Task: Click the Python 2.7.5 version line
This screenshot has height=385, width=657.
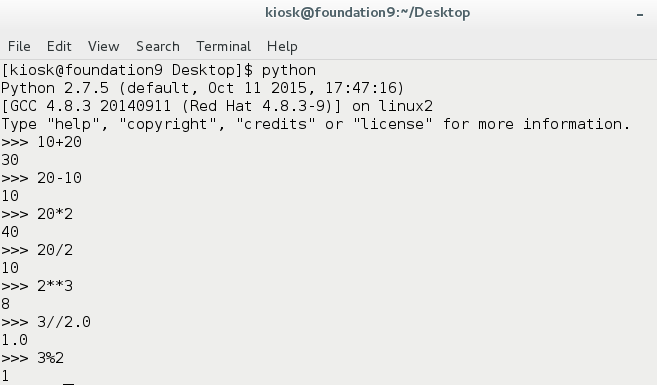Action: pyautogui.click(x=202, y=88)
